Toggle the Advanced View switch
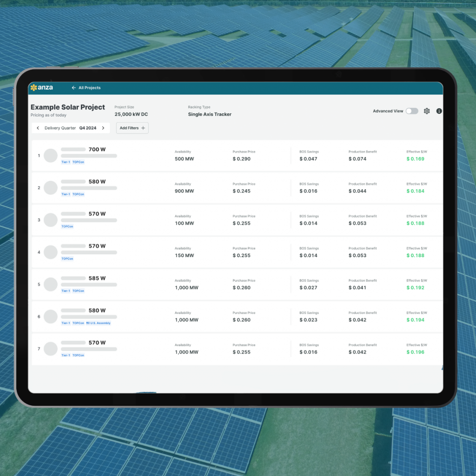 click(x=411, y=111)
